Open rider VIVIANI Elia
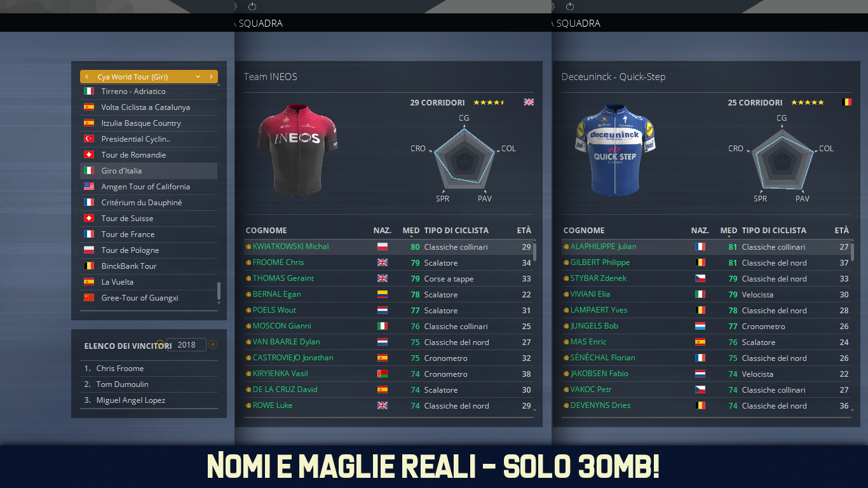This screenshot has width=868, height=488. tap(590, 294)
